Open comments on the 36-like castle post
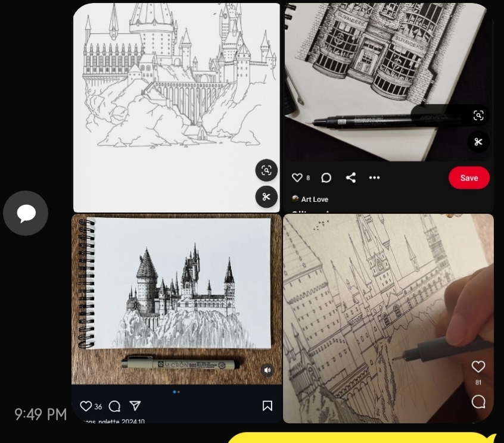504x443 pixels. [114, 406]
